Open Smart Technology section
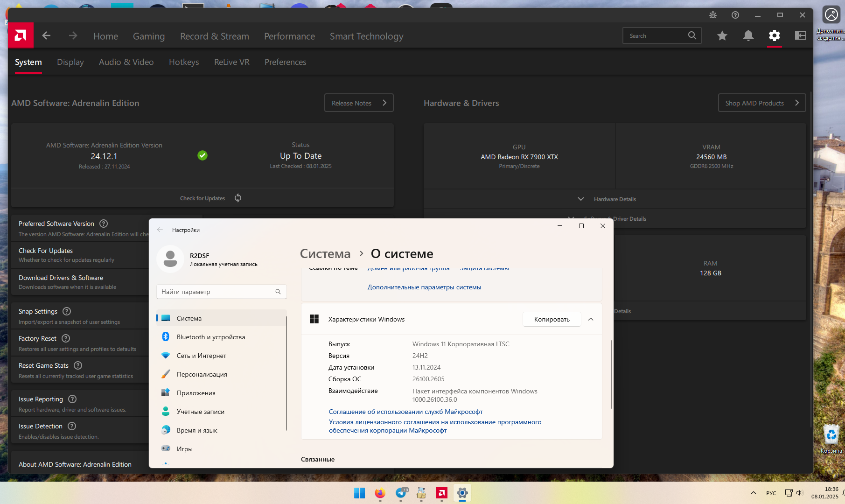 click(367, 36)
